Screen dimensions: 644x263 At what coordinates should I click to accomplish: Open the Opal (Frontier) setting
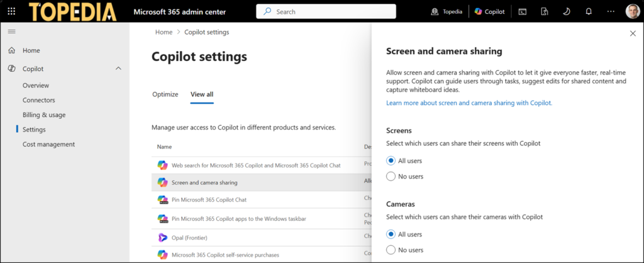tap(189, 238)
